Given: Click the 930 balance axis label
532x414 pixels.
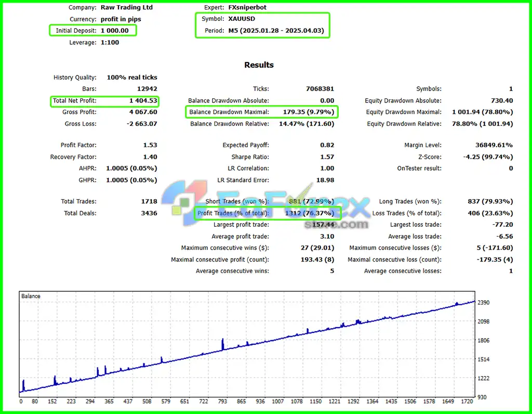Looking at the screenshot, I should [482, 397].
